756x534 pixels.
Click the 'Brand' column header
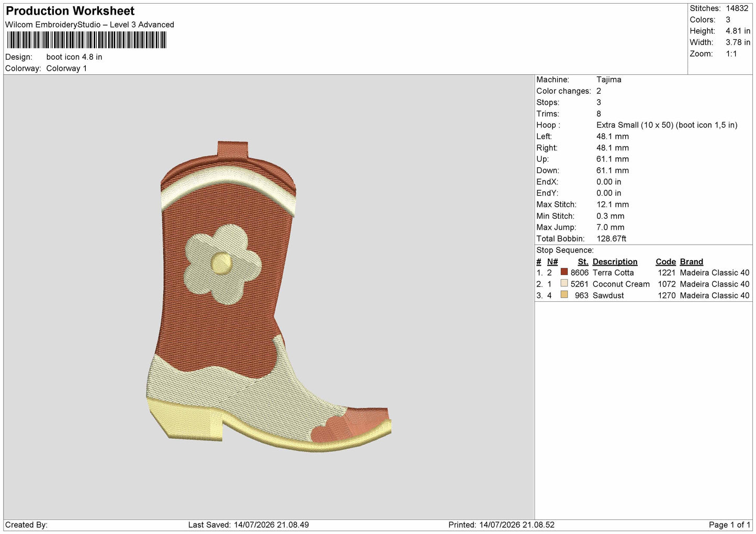[x=692, y=262]
